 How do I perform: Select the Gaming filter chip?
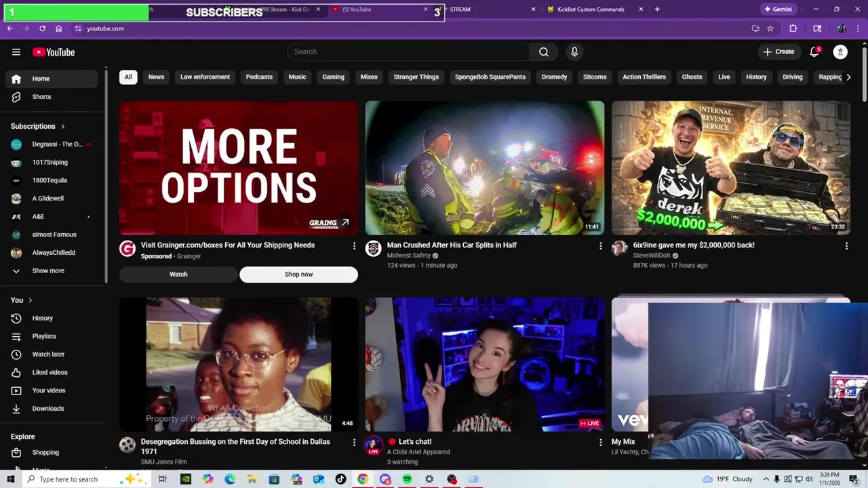333,77
